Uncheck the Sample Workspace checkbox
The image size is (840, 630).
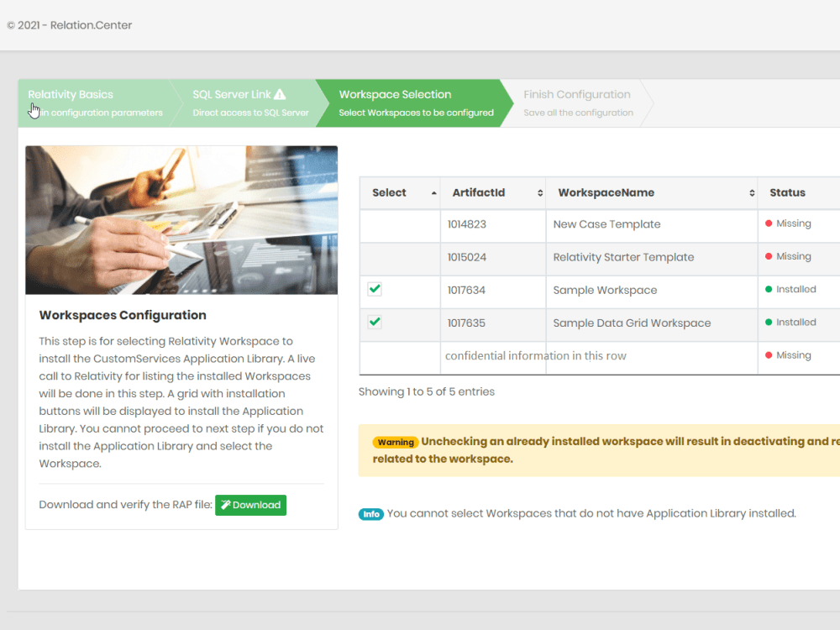pyautogui.click(x=375, y=289)
